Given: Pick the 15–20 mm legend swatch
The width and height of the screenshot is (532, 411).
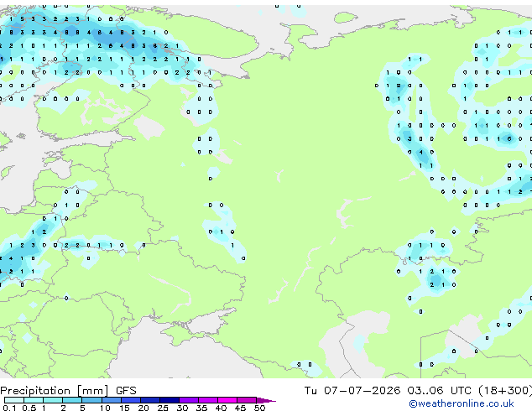Looking at the screenshot, I should pos(130,400).
